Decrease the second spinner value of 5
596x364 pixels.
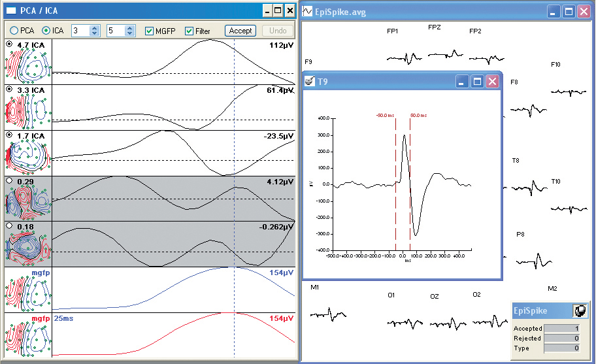pyautogui.click(x=130, y=33)
